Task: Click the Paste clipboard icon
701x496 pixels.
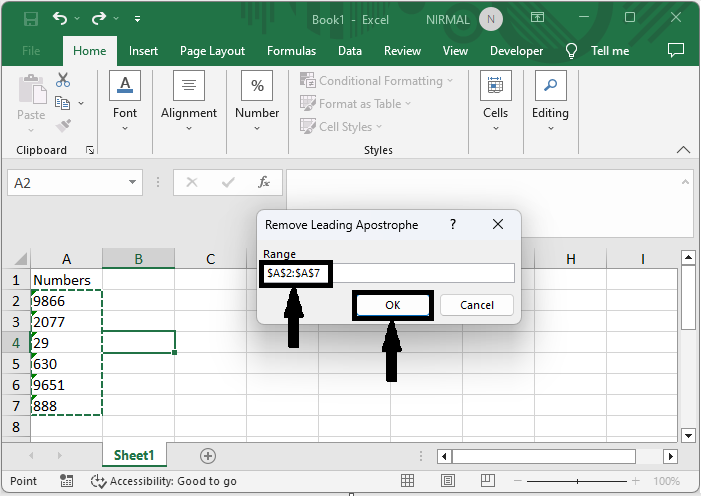Action: point(32,89)
